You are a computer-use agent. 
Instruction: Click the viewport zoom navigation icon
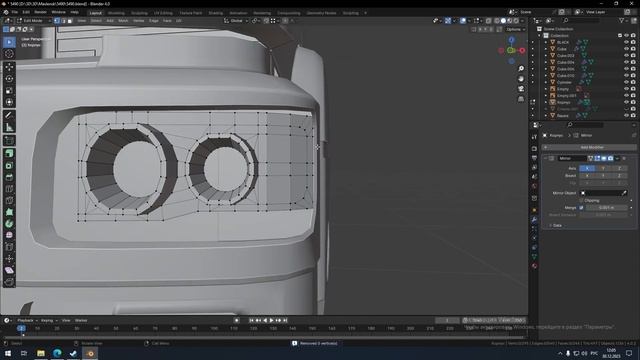521,69
